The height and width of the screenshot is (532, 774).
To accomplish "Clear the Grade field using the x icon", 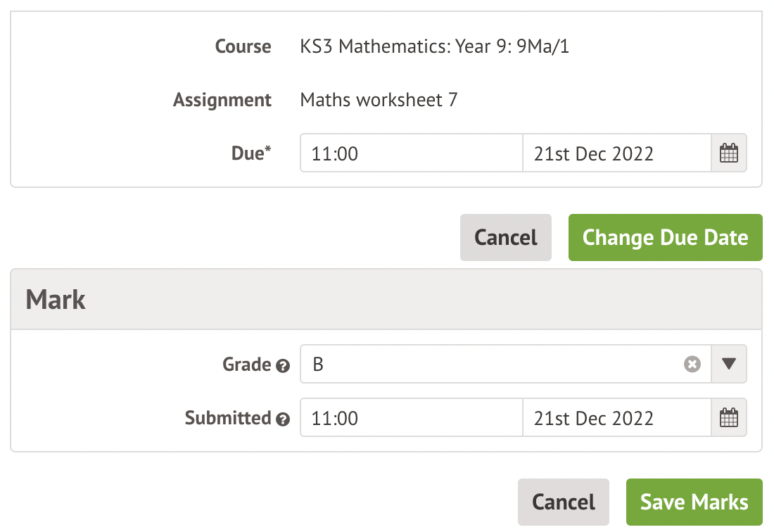I will [x=692, y=364].
